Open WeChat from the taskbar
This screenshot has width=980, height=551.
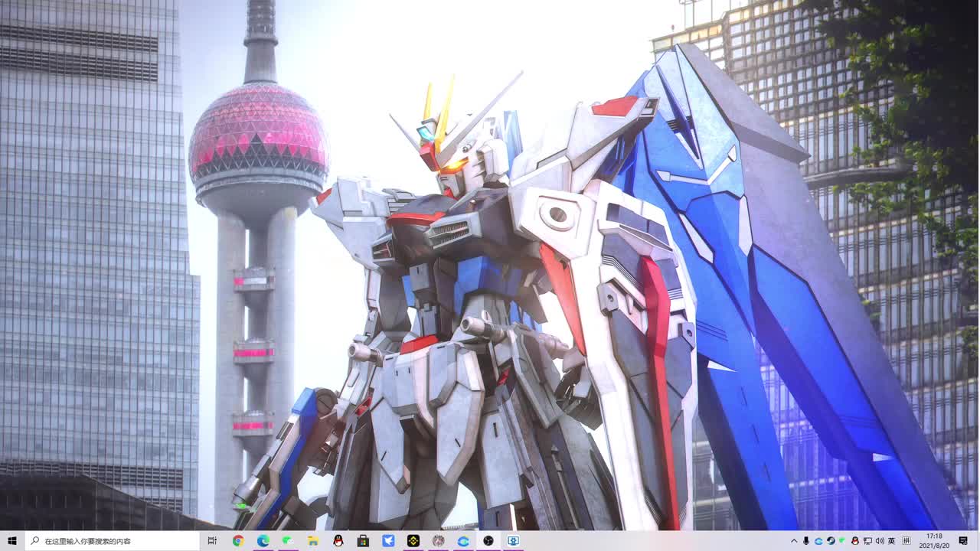coord(288,540)
